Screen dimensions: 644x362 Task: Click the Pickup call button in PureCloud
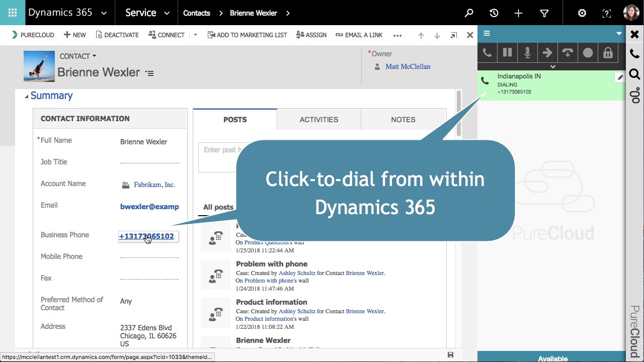click(x=487, y=53)
